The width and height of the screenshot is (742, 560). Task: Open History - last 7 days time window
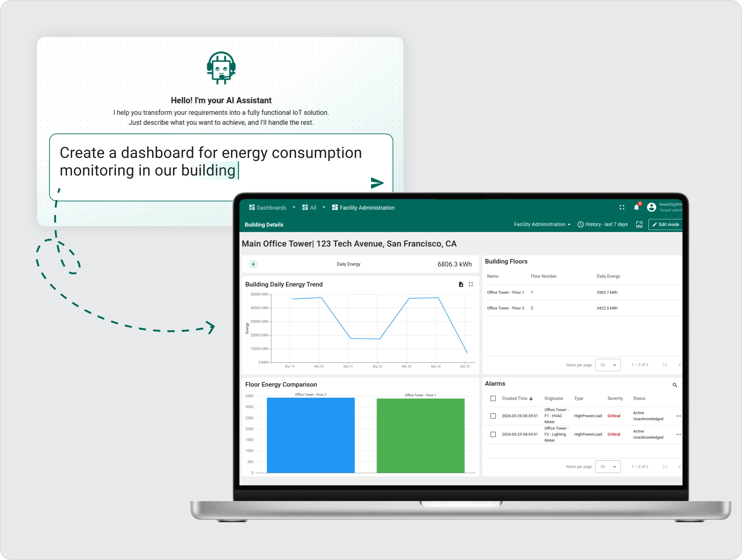pos(603,224)
